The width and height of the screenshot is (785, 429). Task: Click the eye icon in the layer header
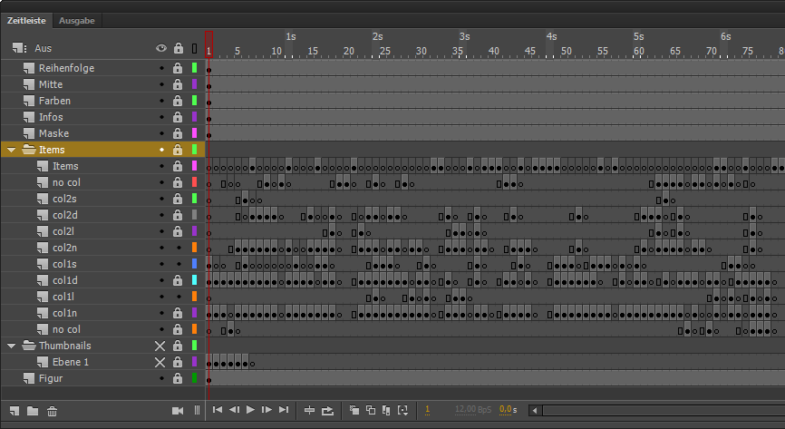coord(161,48)
